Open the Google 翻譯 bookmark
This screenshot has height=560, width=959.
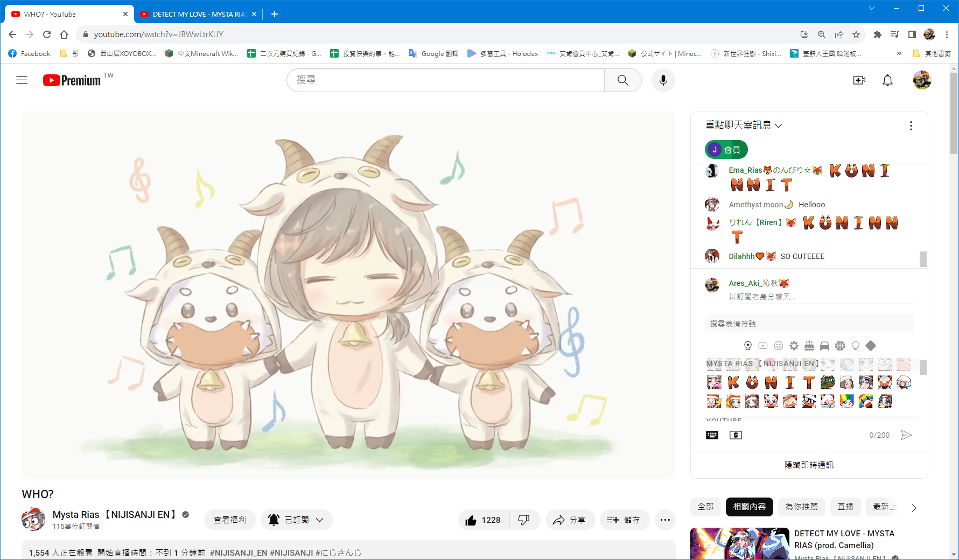[x=433, y=53]
